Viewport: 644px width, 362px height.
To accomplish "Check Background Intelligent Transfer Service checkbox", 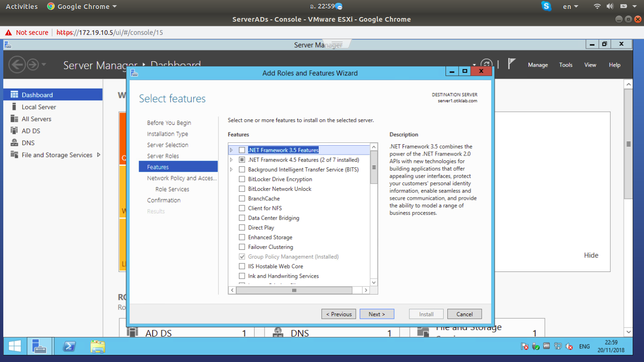I will point(242,169).
